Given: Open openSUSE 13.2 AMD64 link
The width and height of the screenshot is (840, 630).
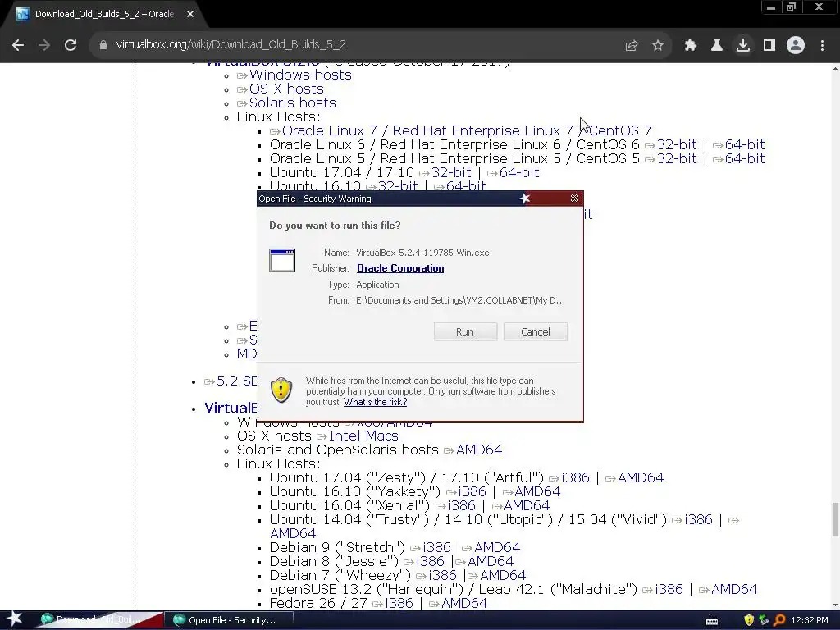Looking at the screenshot, I should point(734,589).
